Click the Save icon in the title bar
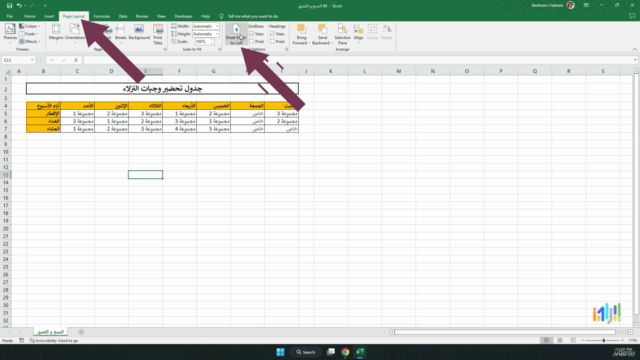This screenshot has width=640, height=360. pos(9,6)
